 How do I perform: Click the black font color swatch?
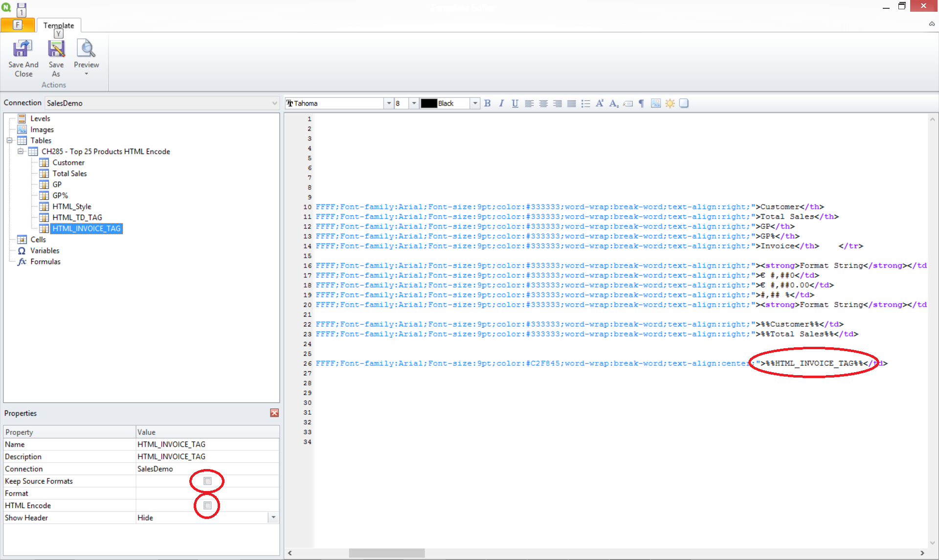pyautogui.click(x=429, y=103)
